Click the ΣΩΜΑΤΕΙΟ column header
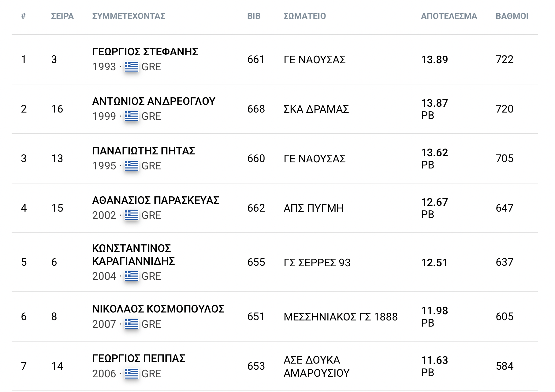The height and width of the screenshot is (392, 555). click(305, 16)
